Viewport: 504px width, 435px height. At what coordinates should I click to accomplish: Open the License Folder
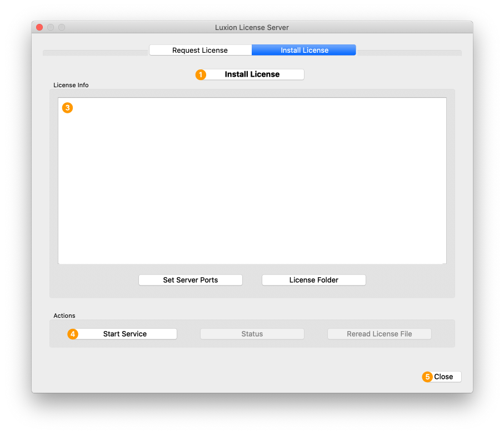pos(313,280)
